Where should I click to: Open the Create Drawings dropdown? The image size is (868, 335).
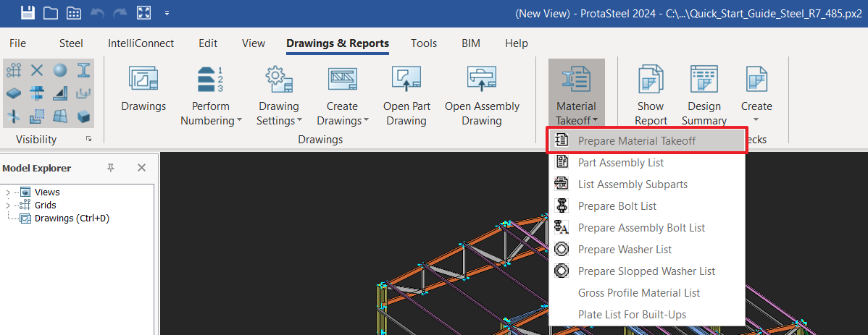pyautogui.click(x=342, y=114)
